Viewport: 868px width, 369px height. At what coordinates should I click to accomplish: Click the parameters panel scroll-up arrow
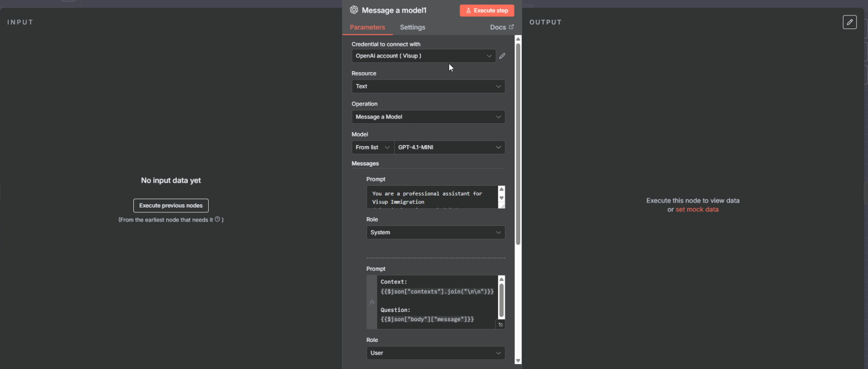tap(518, 39)
